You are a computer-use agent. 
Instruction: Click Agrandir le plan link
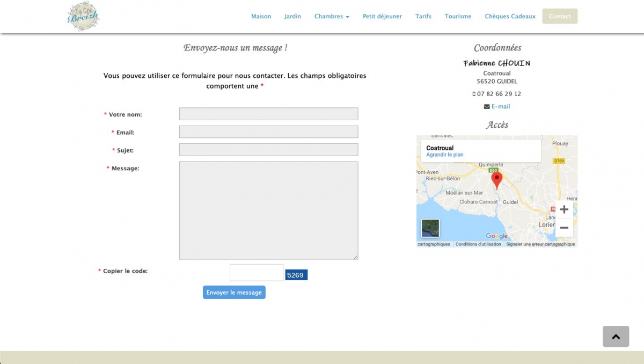[x=445, y=155]
